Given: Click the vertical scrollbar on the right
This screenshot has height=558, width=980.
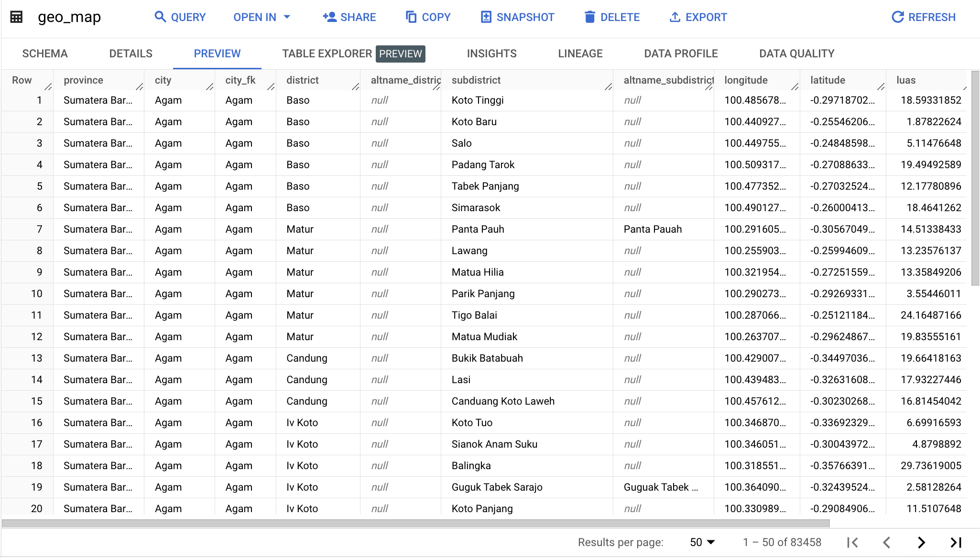Looking at the screenshot, I should 975,178.
